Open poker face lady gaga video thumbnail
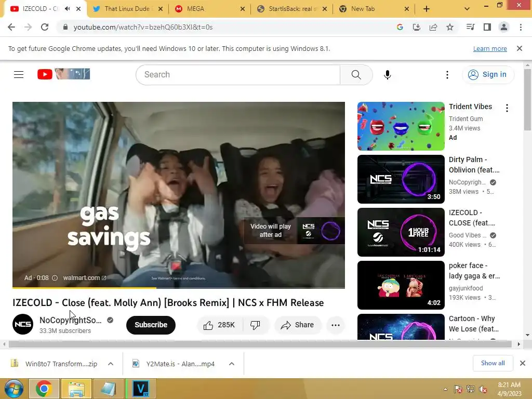 pyautogui.click(x=401, y=285)
